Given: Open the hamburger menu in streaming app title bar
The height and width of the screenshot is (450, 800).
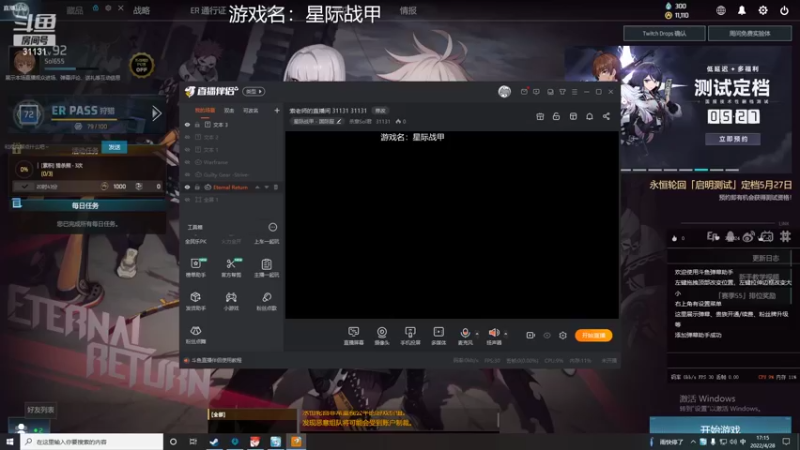Looking at the screenshot, I should (574, 92).
